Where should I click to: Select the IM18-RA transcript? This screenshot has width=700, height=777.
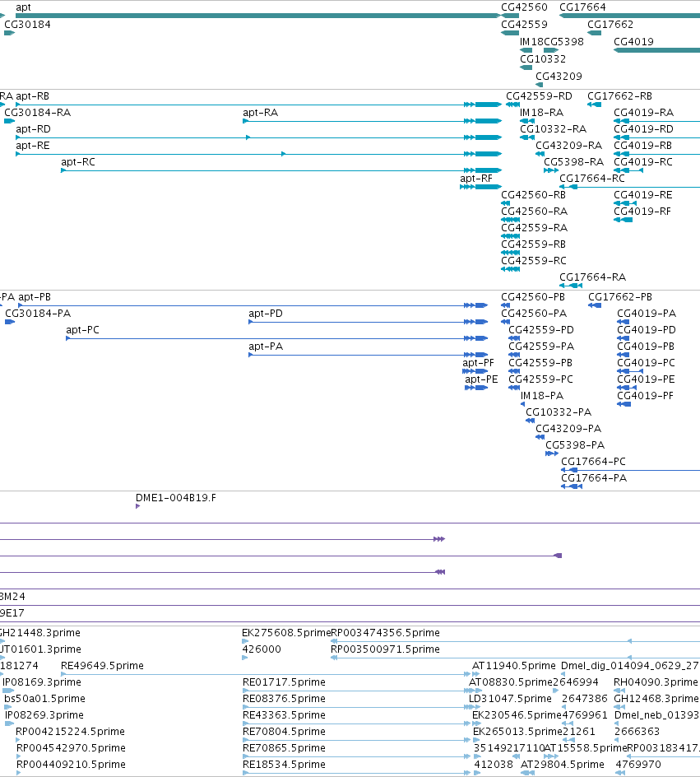(x=527, y=121)
